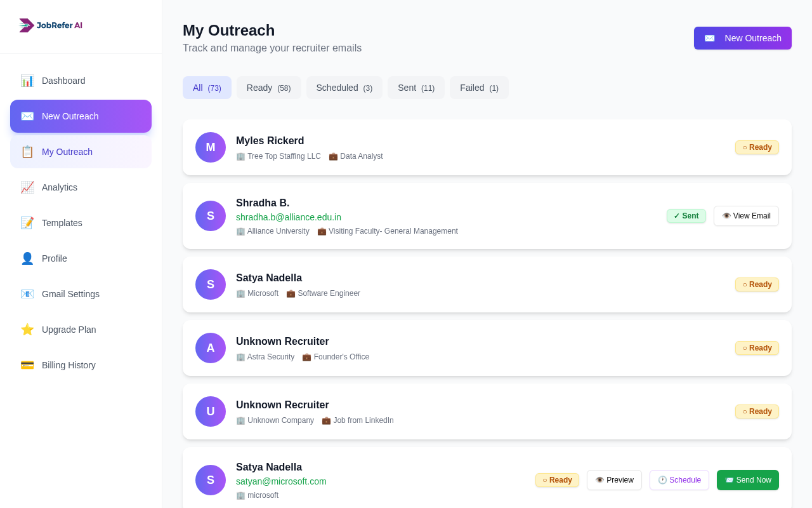The image size is (812, 508).
Task: Click the Templates memo icon
Action: pos(27,223)
